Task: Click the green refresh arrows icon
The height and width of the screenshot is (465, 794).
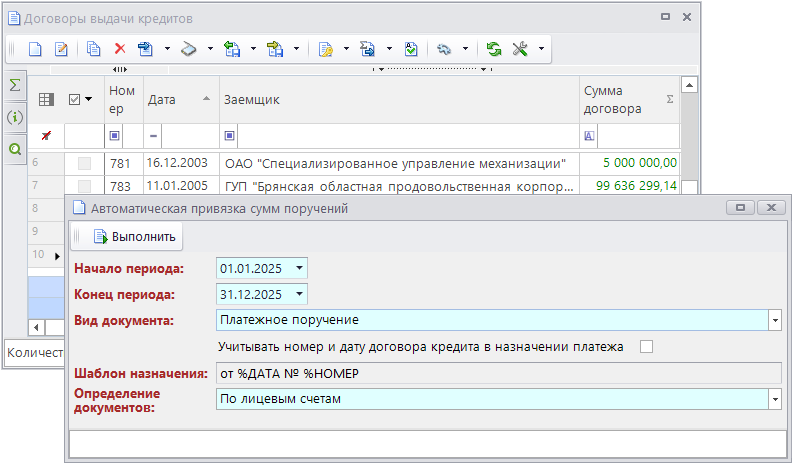Action: click(x=493, y=48)
